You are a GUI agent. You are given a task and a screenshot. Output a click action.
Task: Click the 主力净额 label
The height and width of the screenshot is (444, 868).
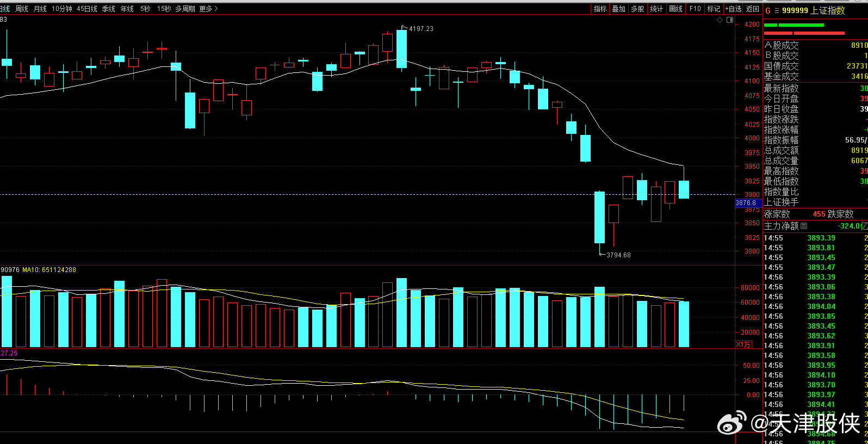(x=782, y=226)
